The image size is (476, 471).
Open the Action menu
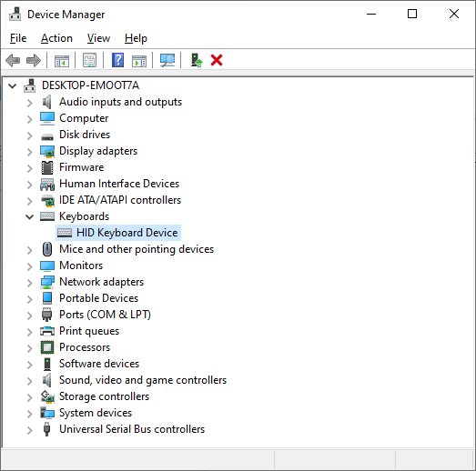coord(56,38)
